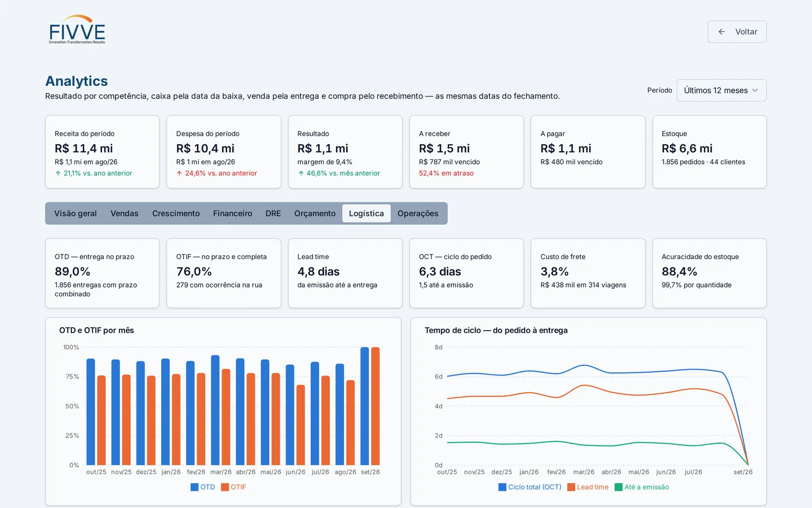Toggle the OTIF legend entry
This screenshot has width=812, height=508.
pos(233,487)
